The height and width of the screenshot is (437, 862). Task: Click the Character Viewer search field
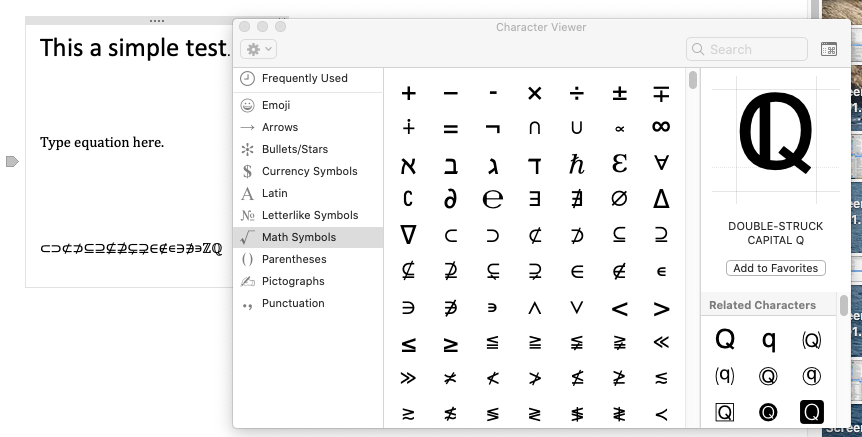747,49
